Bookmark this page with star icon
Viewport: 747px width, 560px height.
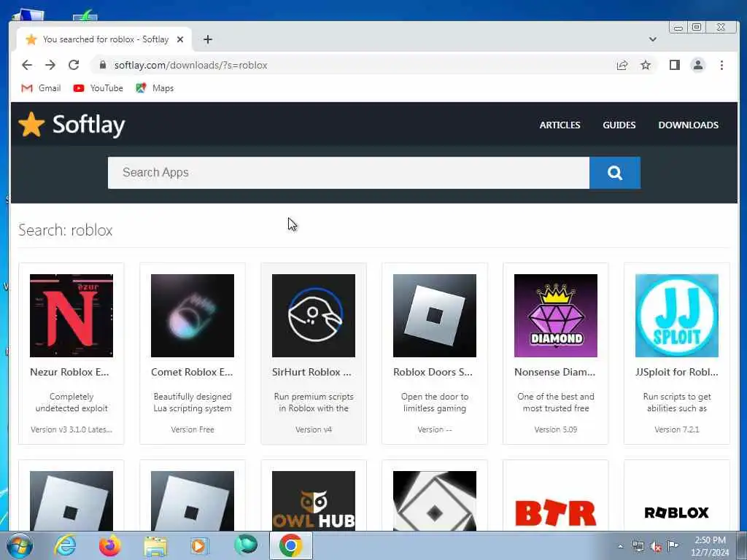point(645,65)
